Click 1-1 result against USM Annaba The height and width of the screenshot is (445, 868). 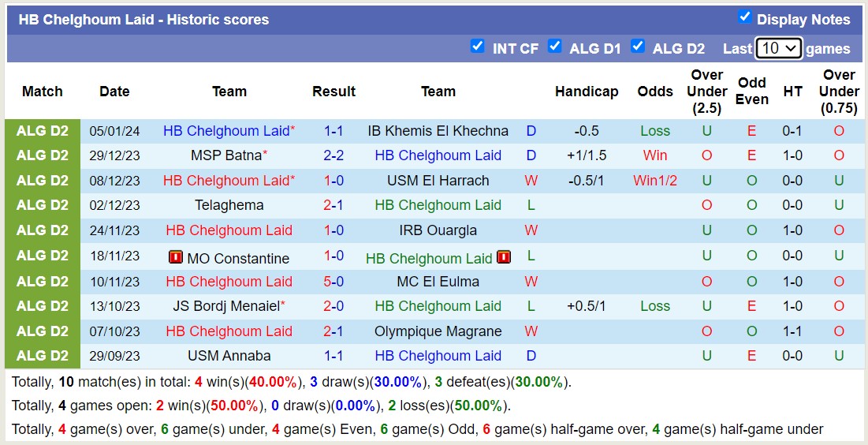[333, 356]
